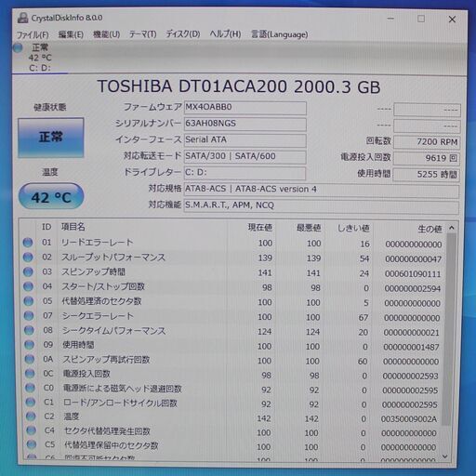The width and height of the screenshot is (476, 476).
Task: Open the ヘルプ(H) menu
Action: 225,34
